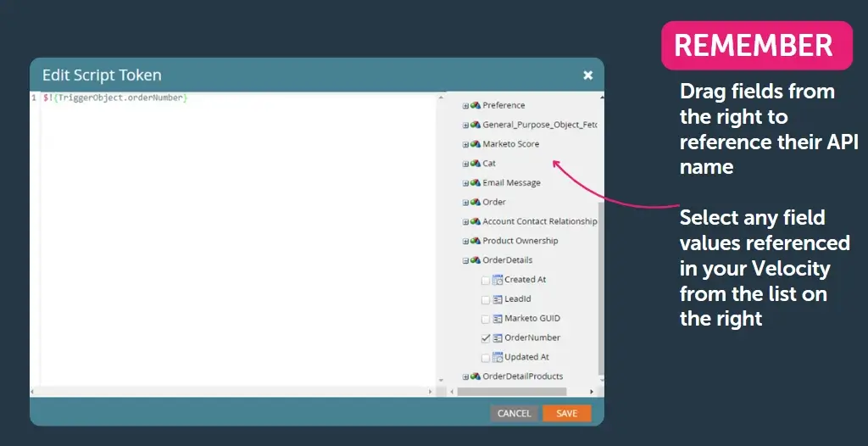Click the Marketo Score object icon
868x446 pixels.
pyautogui.click(x=475, y=144)
